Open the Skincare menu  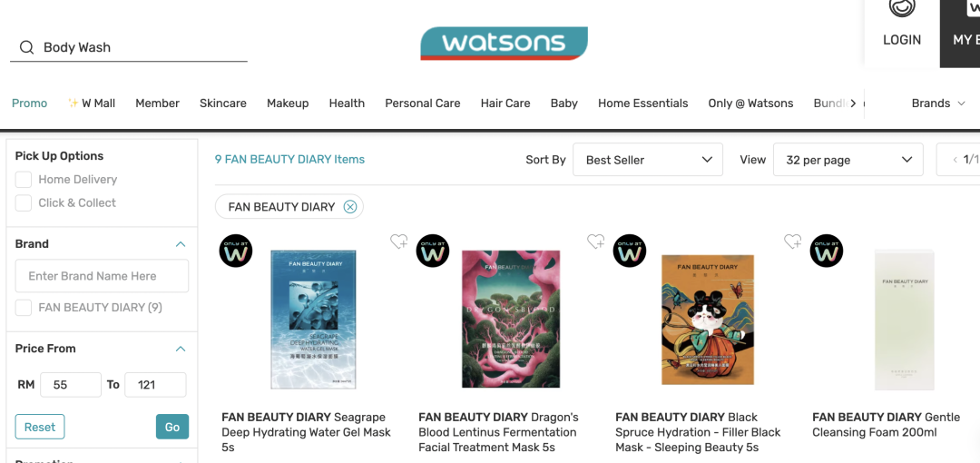tap(223, 103)
